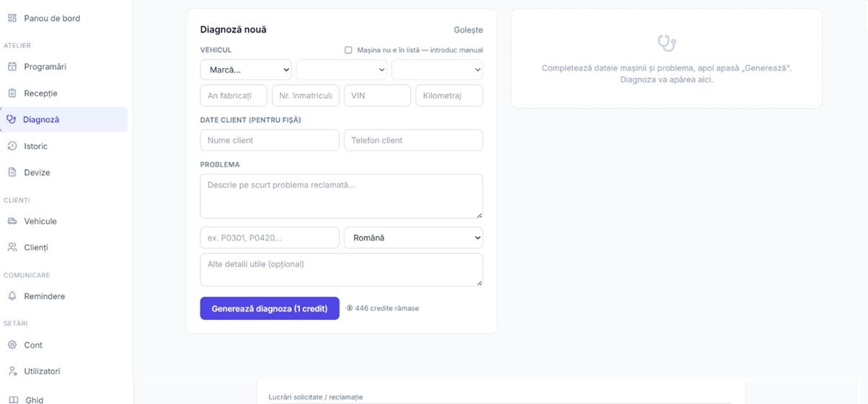
Task: Click the Clienți people icon
Action: pos(12,247)
